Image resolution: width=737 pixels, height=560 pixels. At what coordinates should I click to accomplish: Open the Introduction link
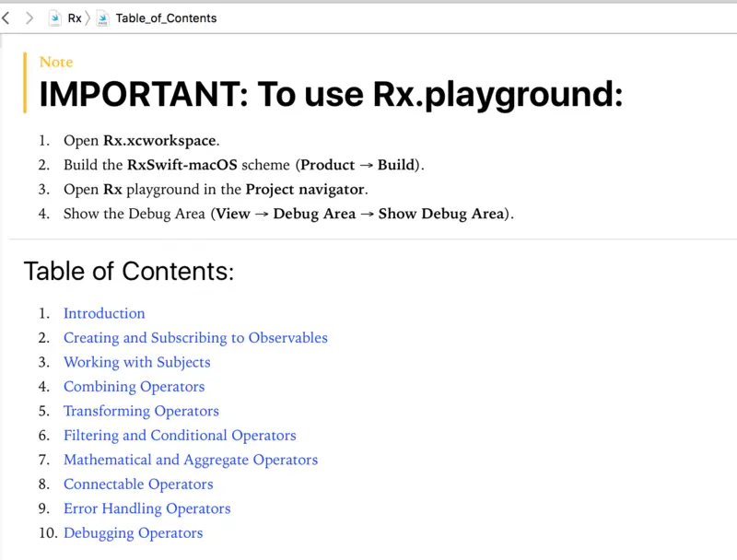tap(104, 313)
